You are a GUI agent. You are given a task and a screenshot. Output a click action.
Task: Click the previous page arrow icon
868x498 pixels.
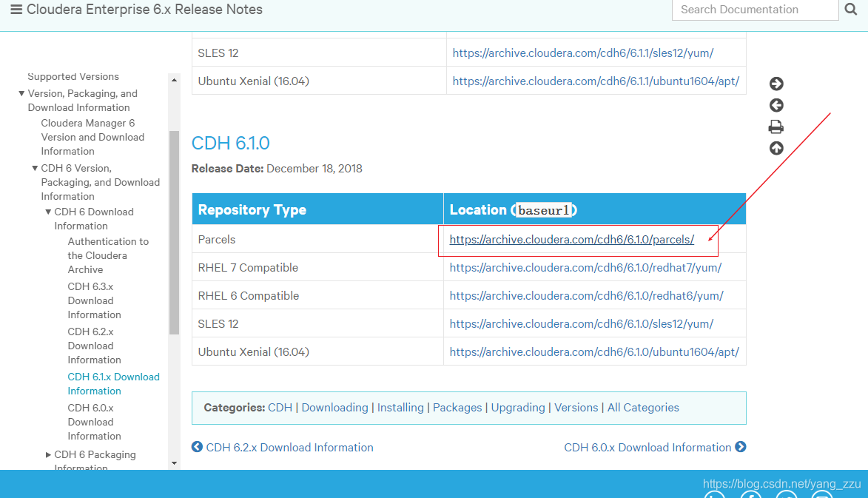[x=776, y=105]
